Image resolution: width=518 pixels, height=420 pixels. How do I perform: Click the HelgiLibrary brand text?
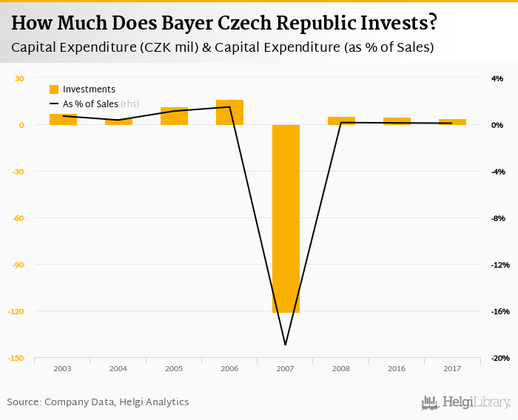pyautogui.click(x=477, y=402)
